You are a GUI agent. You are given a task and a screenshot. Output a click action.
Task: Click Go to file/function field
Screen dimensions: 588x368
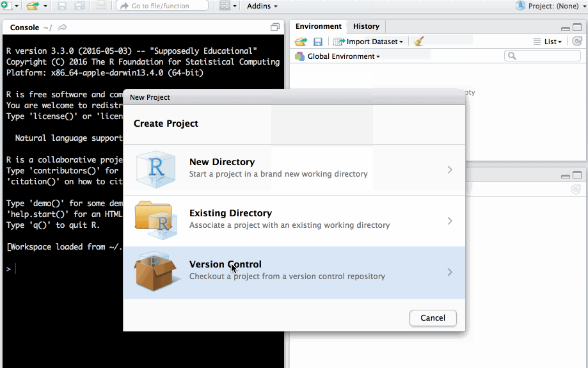(163, 6)
